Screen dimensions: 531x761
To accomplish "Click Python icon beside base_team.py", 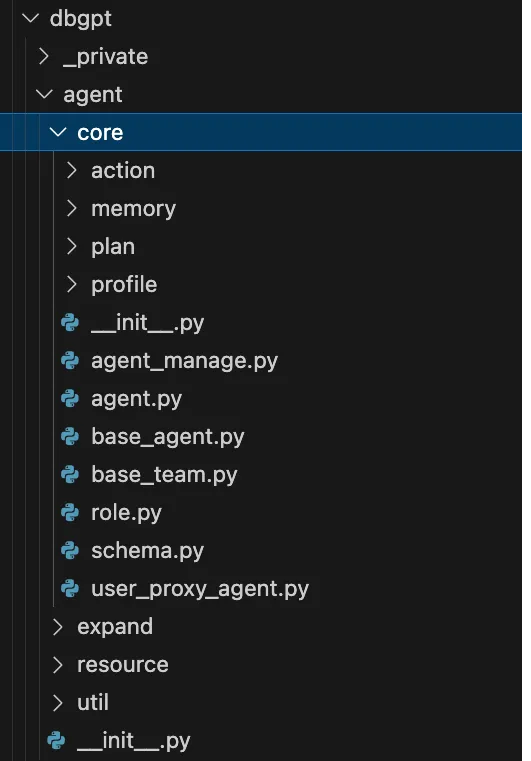I will (x=70, y=474).
